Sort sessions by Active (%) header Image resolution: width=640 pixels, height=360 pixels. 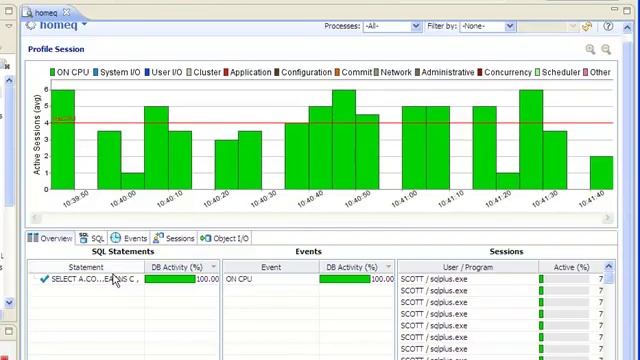tap(571, 267)
